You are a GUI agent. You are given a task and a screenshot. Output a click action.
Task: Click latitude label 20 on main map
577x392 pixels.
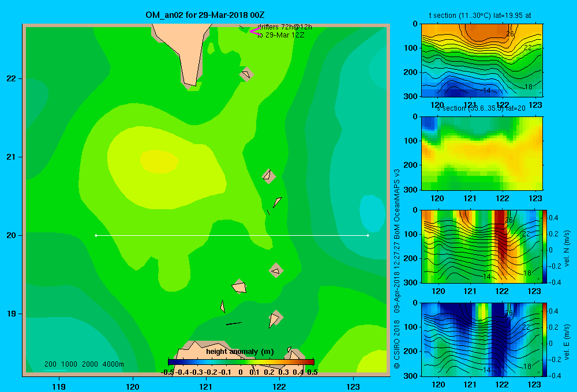coord(12,235)
